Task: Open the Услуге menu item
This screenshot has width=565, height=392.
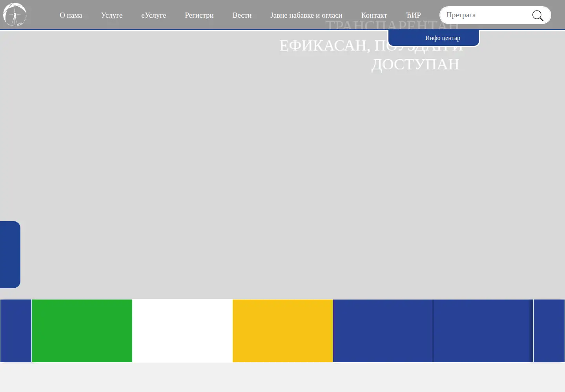Action: 112,15
